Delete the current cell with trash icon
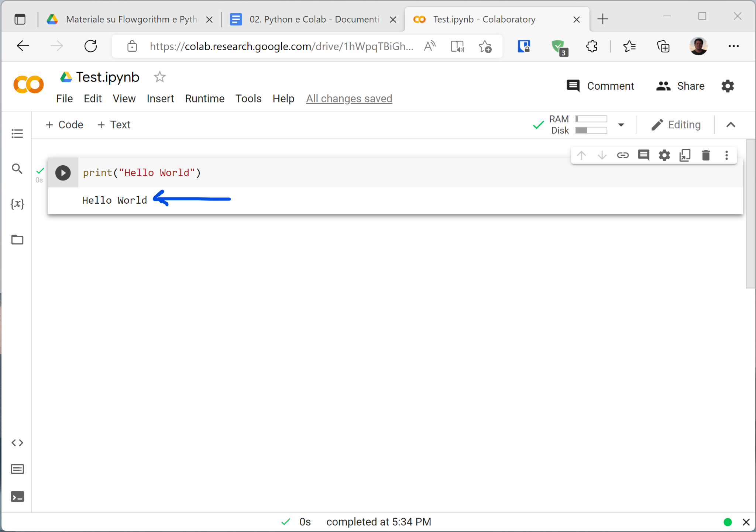 click(x=706, y=155)
